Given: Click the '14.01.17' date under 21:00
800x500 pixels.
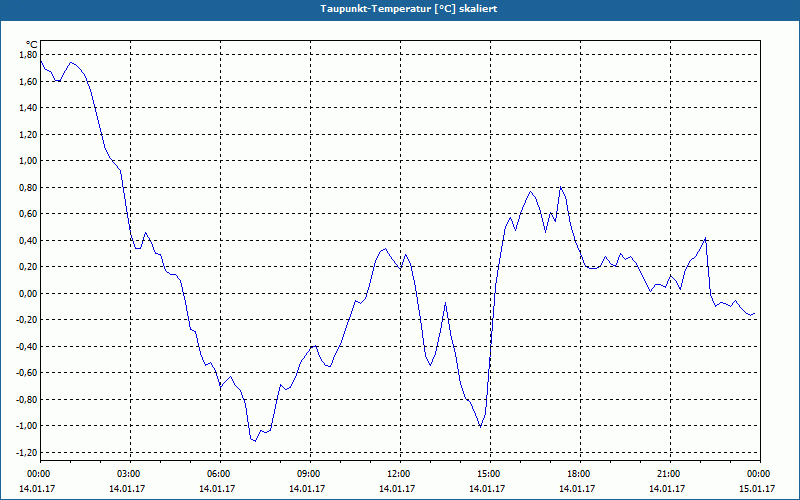Looking at the screenshot, I should click(667, 489).
